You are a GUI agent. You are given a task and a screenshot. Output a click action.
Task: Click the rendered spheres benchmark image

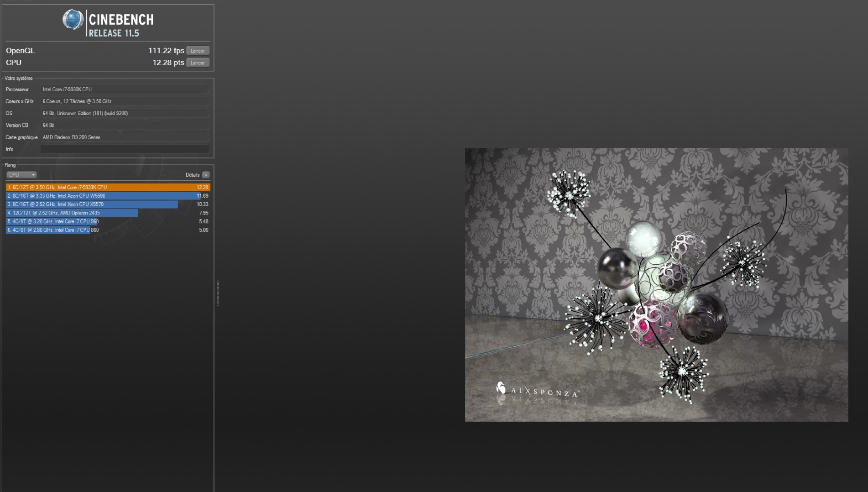tap(656, 284)
